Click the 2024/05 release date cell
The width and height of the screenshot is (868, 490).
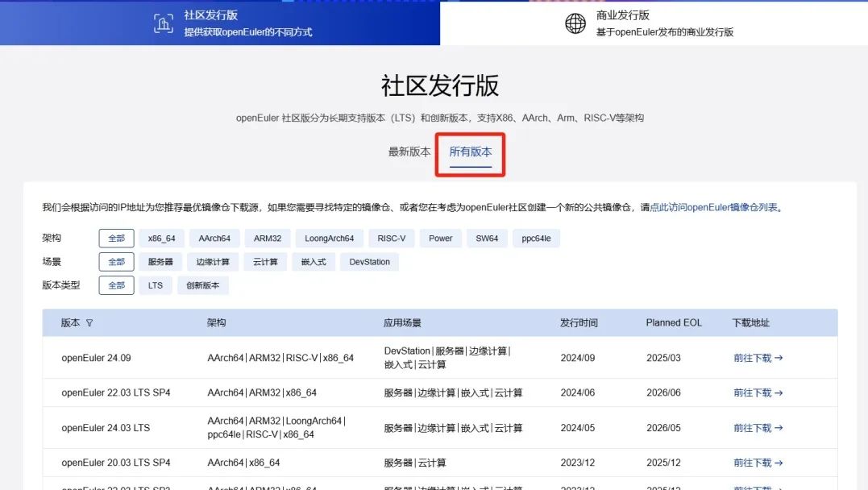[x=578, y=427]
